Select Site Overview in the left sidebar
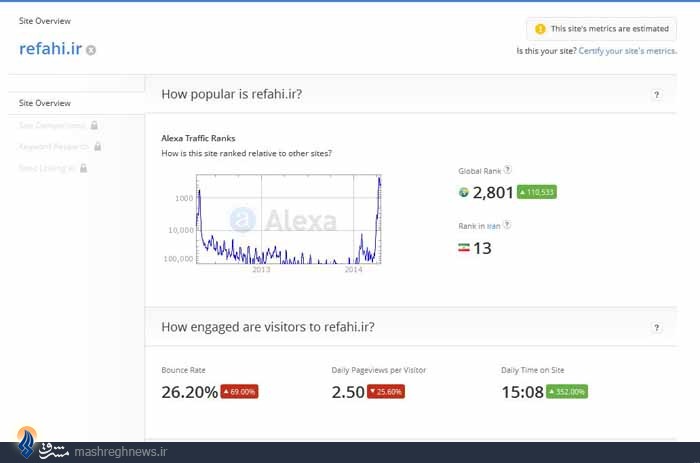This screenshot has width=700, height=463. point(45,103)
